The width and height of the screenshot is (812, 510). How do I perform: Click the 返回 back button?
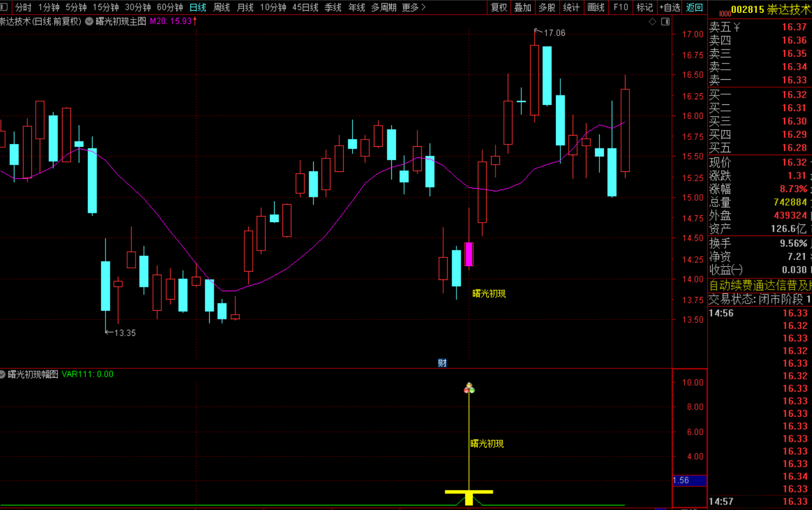pyautogui.click(x=694, y=7)
